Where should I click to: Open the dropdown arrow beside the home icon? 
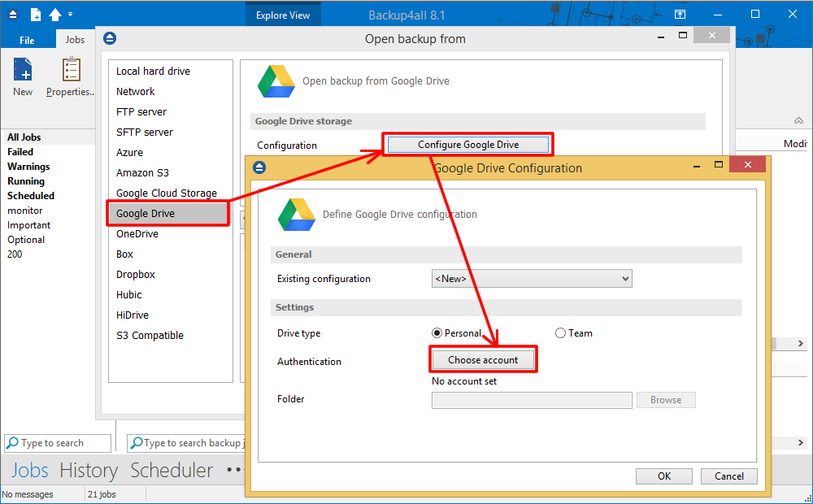69,13
